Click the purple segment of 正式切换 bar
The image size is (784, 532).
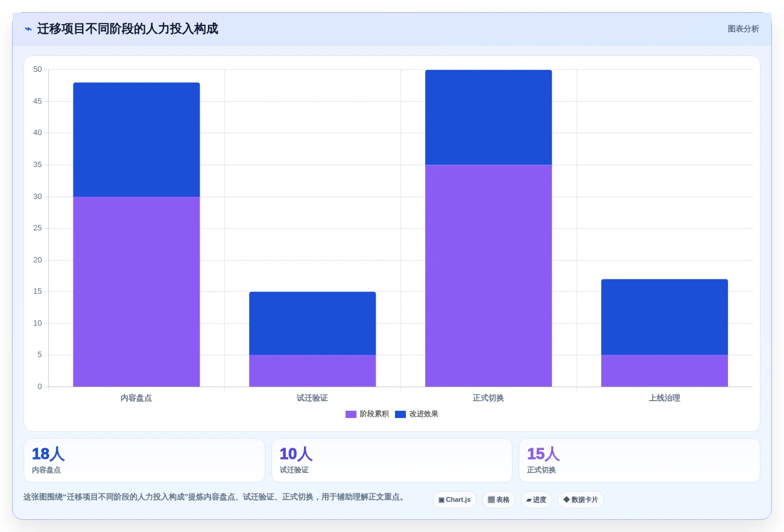488,276
